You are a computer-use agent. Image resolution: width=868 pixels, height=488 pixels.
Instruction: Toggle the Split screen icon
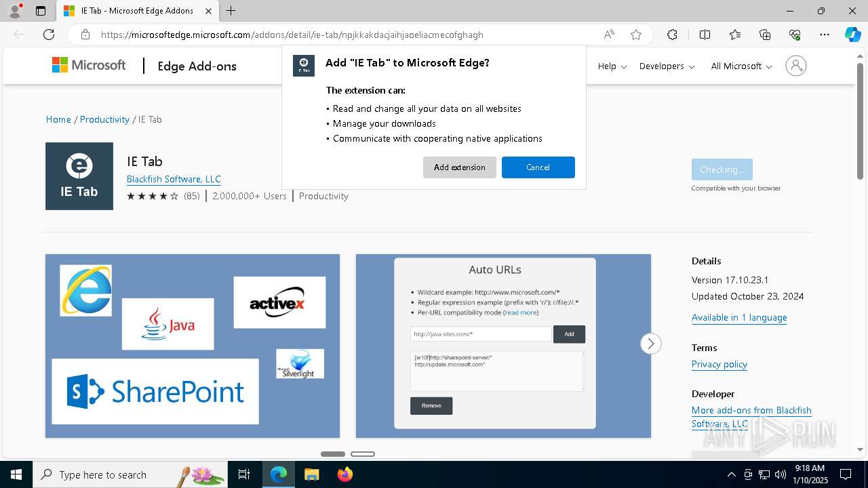click(705, 35)
